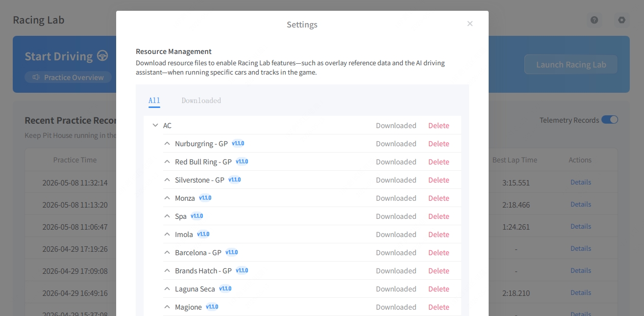Image resolution: width=644 pixels, height=316 pixels.
Task: Open Details for the 1:24.261 lap
Action: click(x=581, y=226)
